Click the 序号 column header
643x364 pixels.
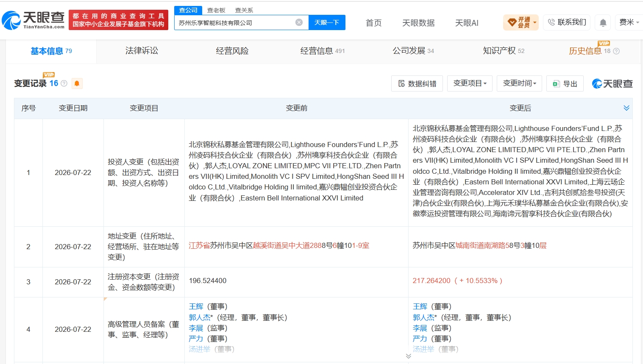[x=28, y=108]
